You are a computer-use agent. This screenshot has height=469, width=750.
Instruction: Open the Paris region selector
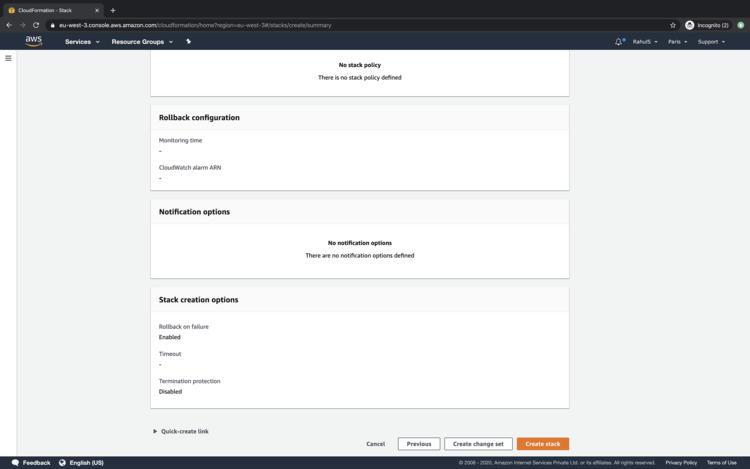(x=678, y=42)
